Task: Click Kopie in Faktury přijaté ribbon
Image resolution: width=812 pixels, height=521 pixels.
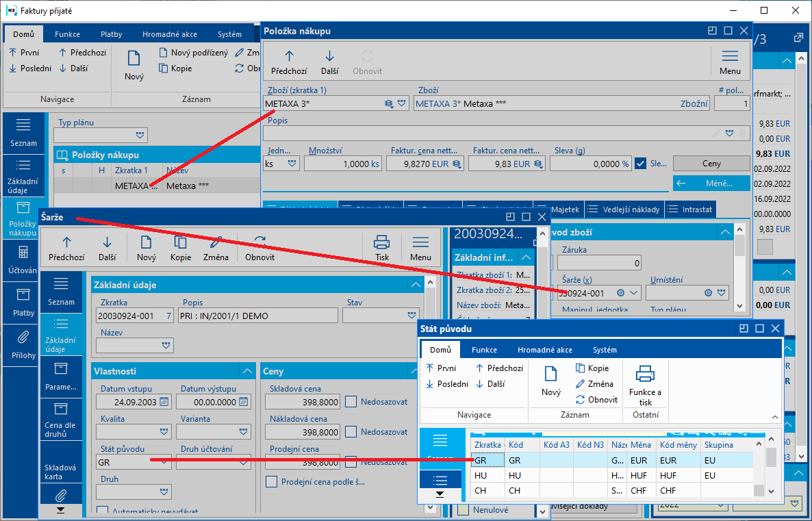Action: coord(175,68)
